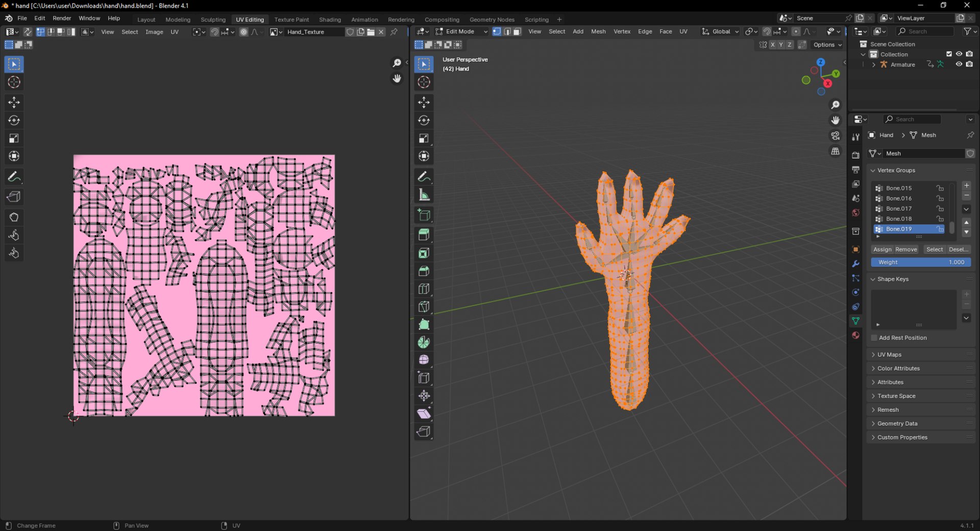Viewport: 980px width, 531px height.
Task: Enable edge select mode in 3D viewport
Action: pos(507,32)
